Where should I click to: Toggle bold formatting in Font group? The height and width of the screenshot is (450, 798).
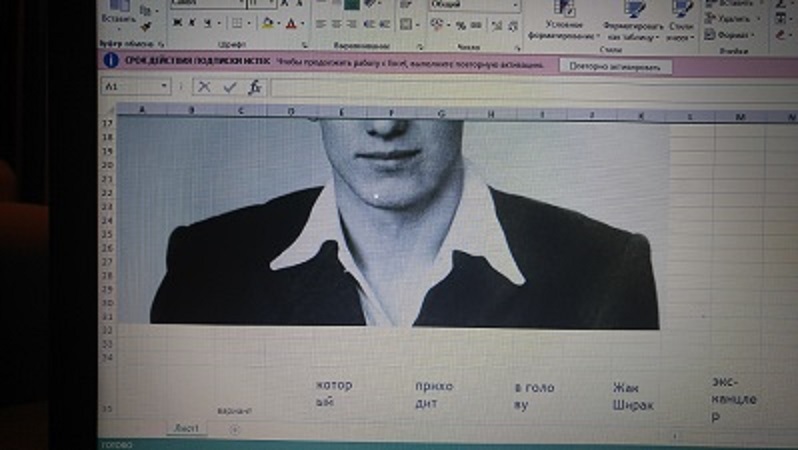pos(176,23)
